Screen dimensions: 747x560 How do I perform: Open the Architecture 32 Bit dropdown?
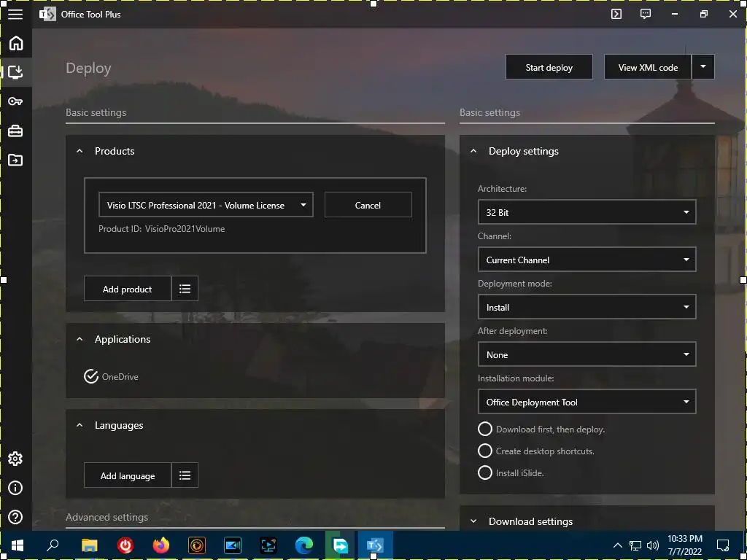(587, 212)
